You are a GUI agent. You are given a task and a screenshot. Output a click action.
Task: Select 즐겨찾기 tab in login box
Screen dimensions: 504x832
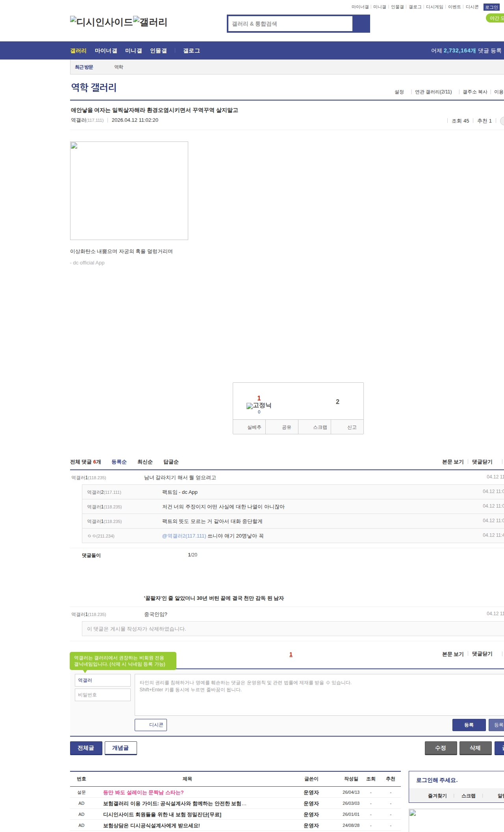click(x=437, y=796)
